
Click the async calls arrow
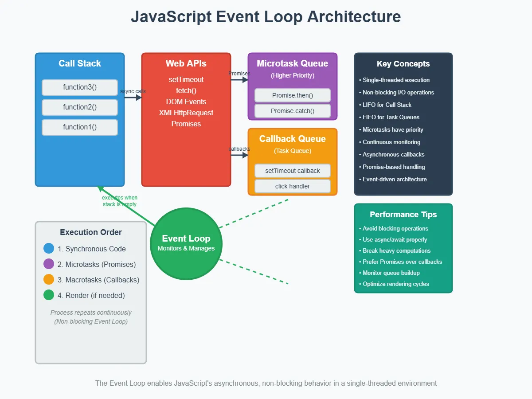click(133, 98)
